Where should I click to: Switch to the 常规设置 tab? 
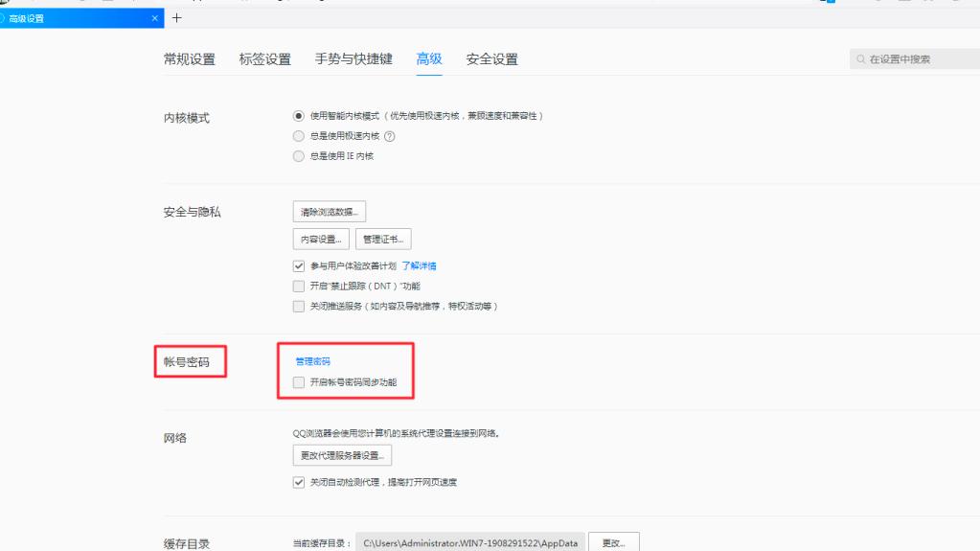click(189, 59)
